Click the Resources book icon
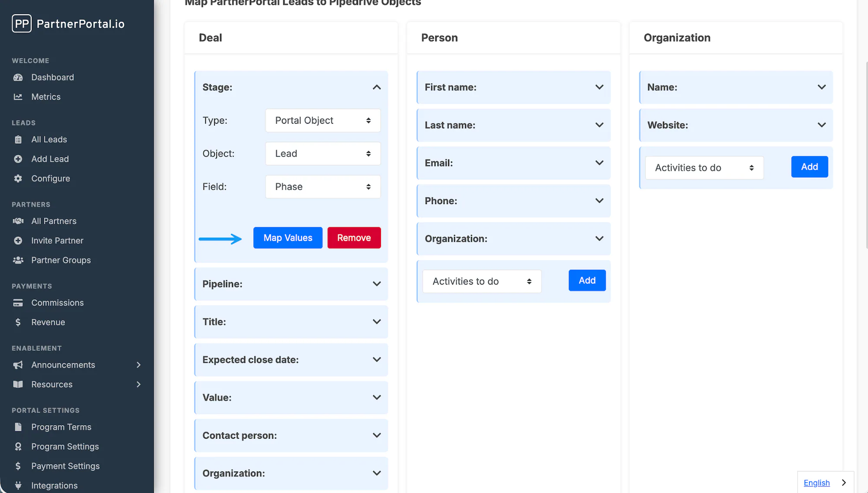Viewport: 868px width, 493px height. click(x=18, y=384)
